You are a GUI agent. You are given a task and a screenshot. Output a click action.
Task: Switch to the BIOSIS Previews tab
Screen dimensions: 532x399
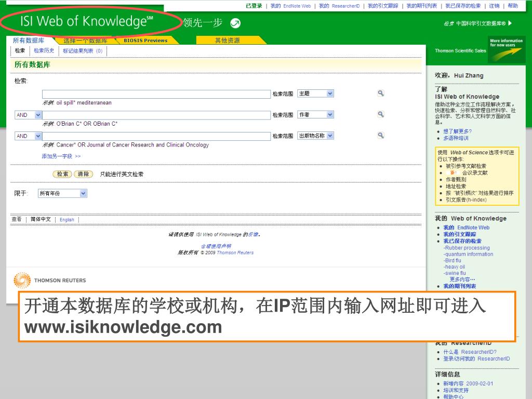coord(145,41)
